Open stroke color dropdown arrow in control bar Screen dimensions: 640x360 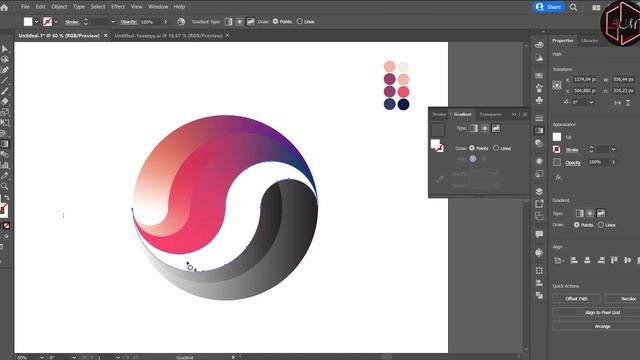tap(56, 22)
